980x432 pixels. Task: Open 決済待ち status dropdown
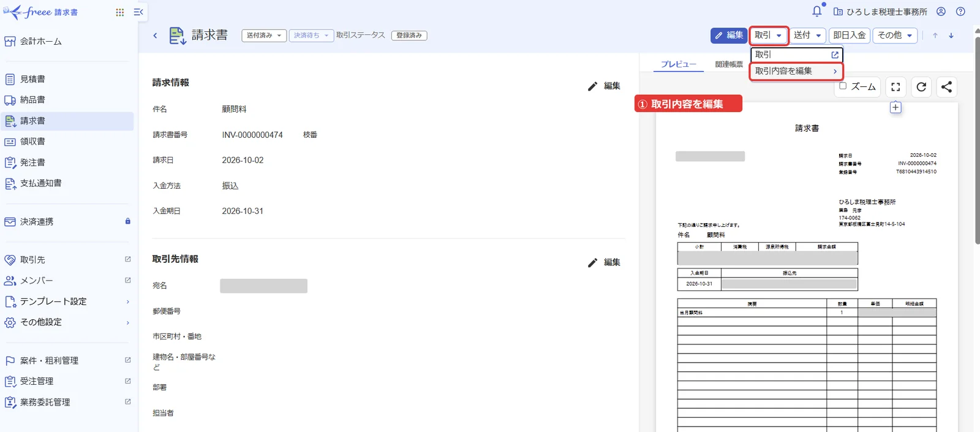(311, 36)
